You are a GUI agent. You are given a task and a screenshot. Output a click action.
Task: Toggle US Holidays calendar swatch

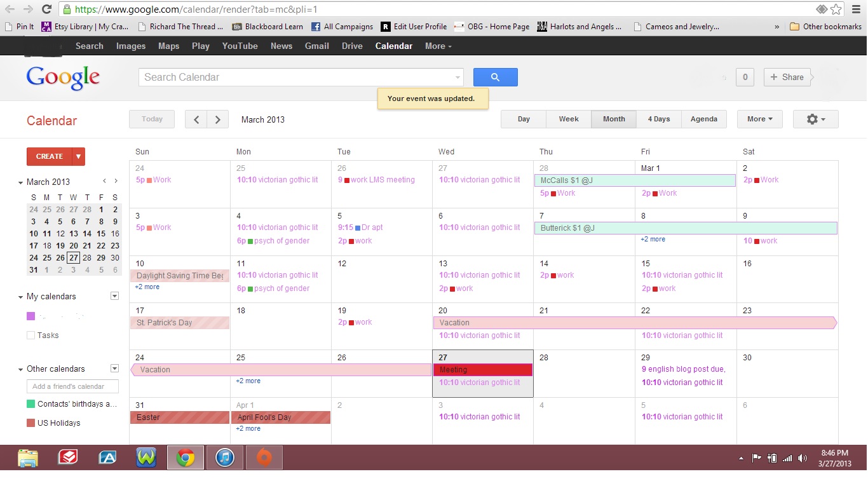[x=31, y=423]
